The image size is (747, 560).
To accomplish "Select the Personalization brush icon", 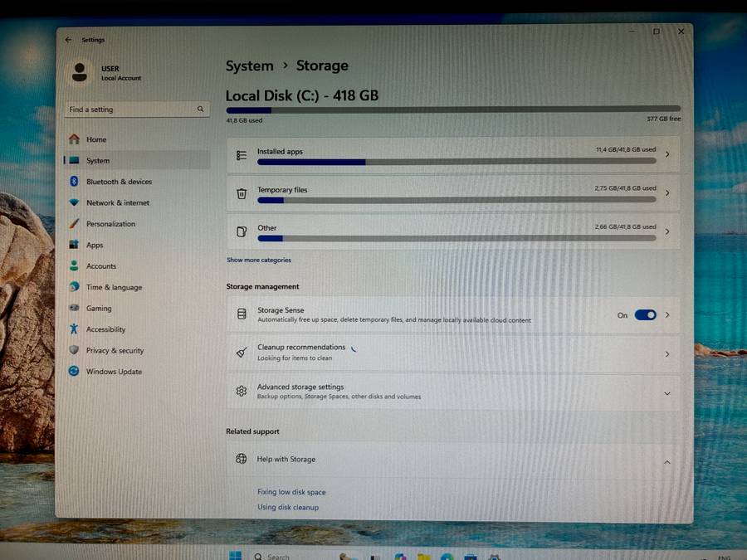I will (75, 224).
